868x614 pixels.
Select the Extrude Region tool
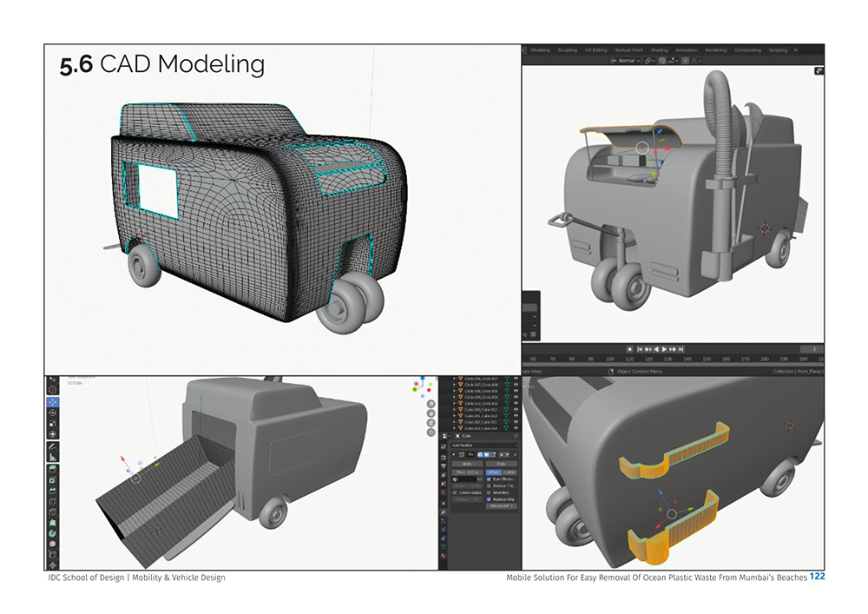click(53, 470)
